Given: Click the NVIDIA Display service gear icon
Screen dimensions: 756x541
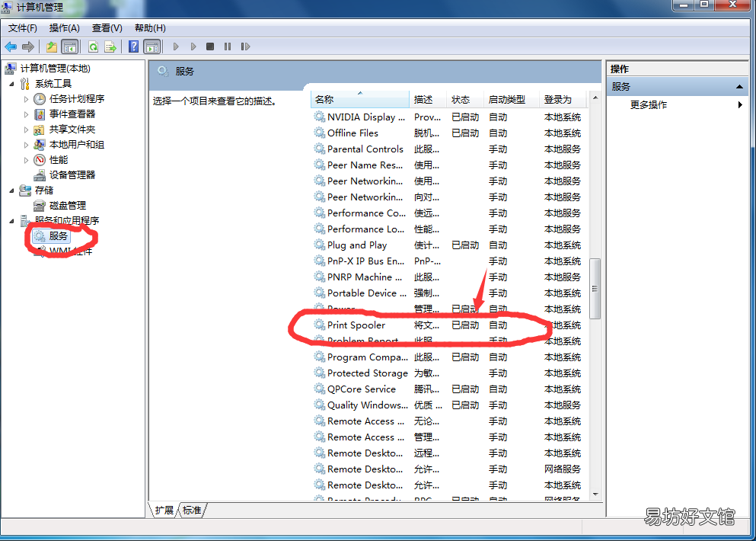Looking at the screenshot, I should click(319, 117).
